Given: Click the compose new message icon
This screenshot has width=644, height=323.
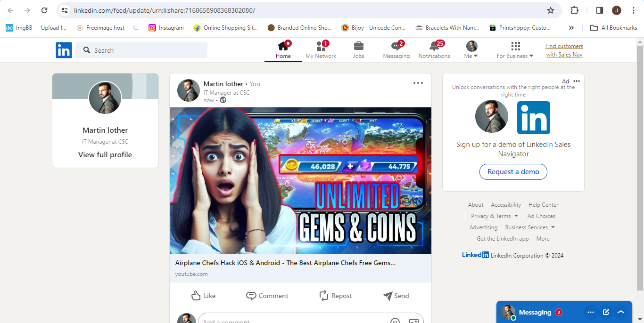Looking at the screenshot, I should (x=606, y=312).
